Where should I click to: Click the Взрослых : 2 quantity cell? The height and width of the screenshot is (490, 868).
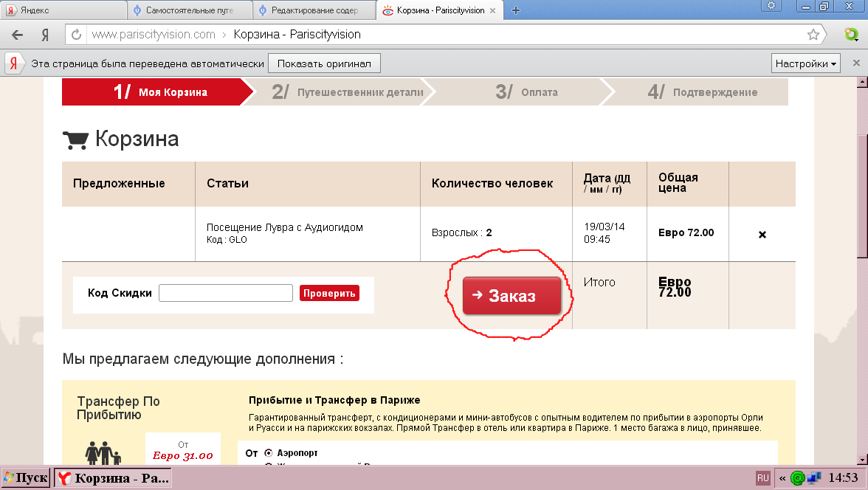coord(462,233)
